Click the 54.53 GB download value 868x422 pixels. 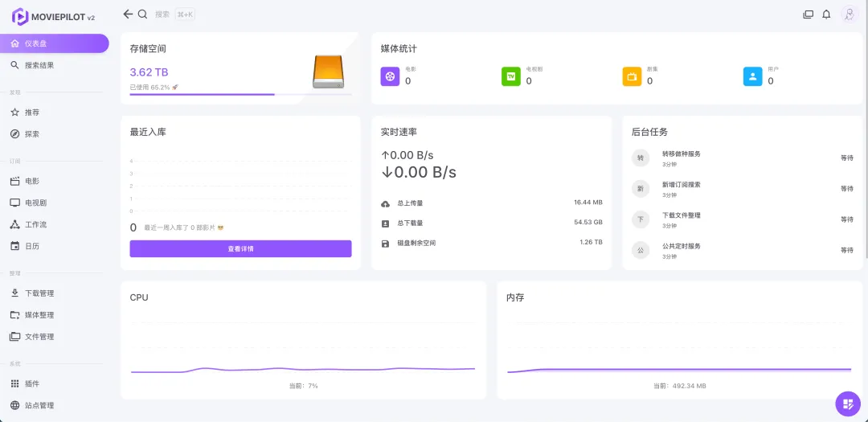(588, 223)
